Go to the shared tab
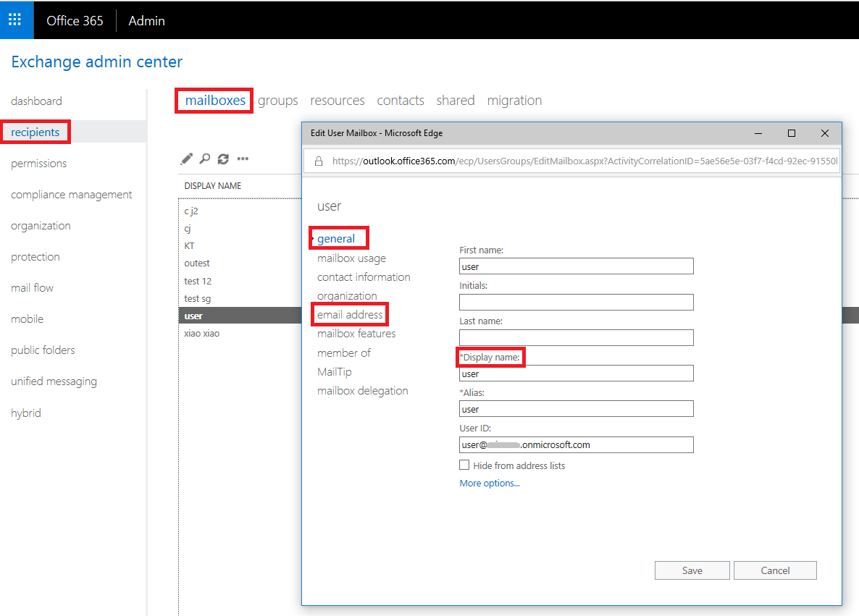 point(456,101)
